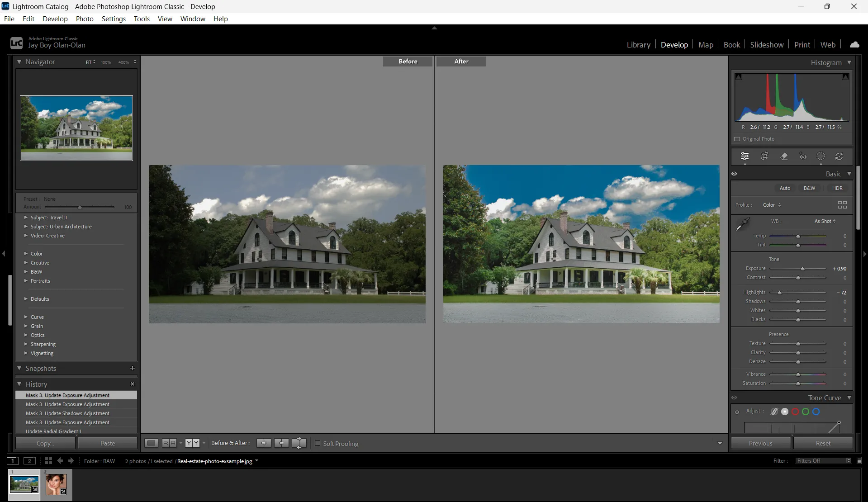Click the Reset button

(x=823, y=443)
